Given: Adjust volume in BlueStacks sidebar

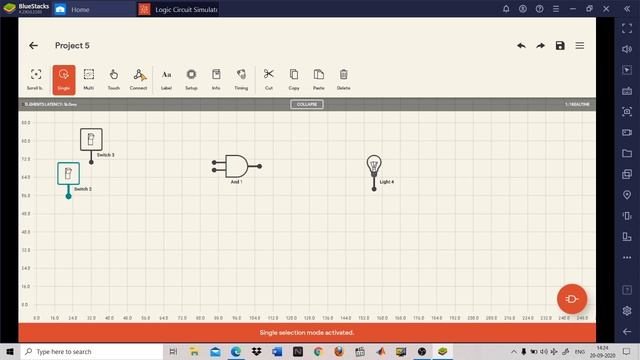Looking at the screenshot, I should click(x=627, y=49).
